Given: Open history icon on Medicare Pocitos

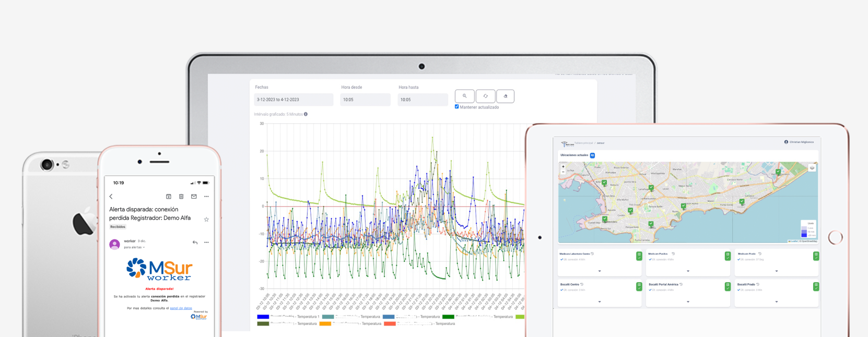Looking at the screenshot, I should tap(673, 254).
